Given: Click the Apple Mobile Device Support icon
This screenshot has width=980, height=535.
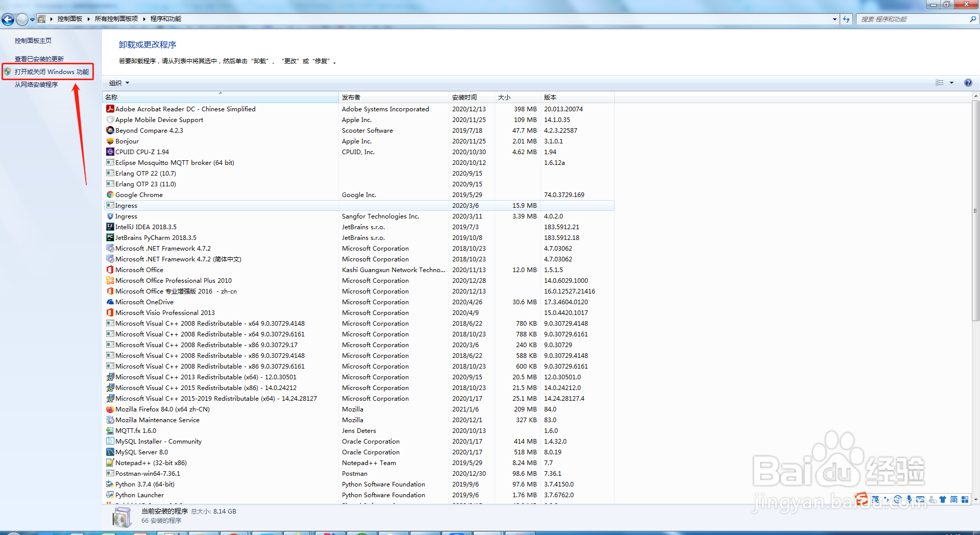Looking at the screenshot, I should (x=110, y=119).
